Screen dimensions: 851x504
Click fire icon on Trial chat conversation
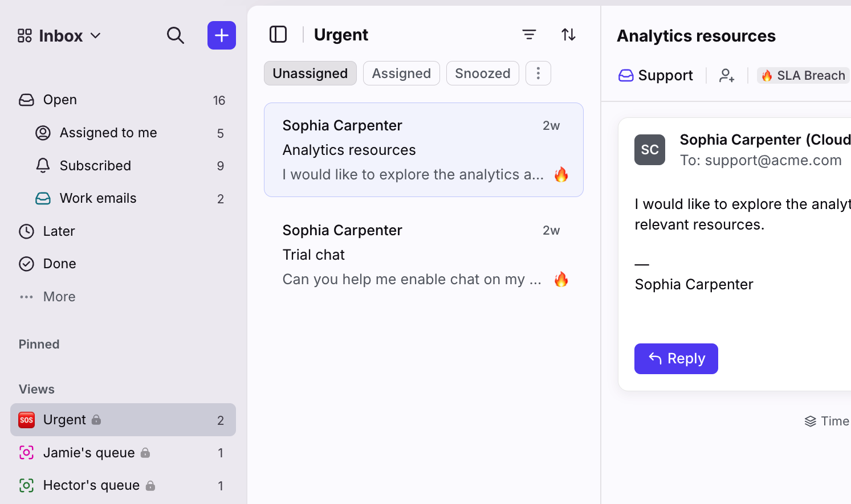561,279
